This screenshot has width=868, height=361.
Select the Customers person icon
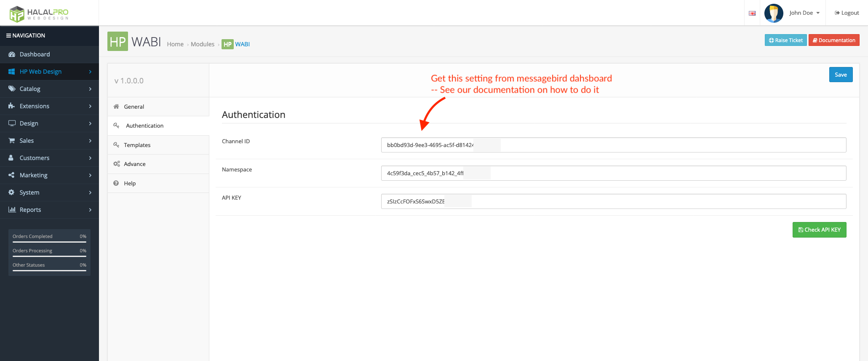click(x=12, y=158)
